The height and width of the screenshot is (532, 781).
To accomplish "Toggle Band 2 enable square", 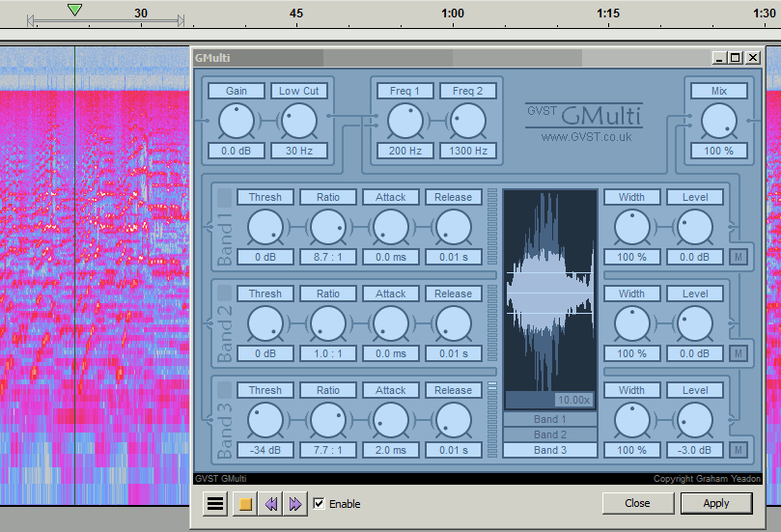I will tap(225, 293).
